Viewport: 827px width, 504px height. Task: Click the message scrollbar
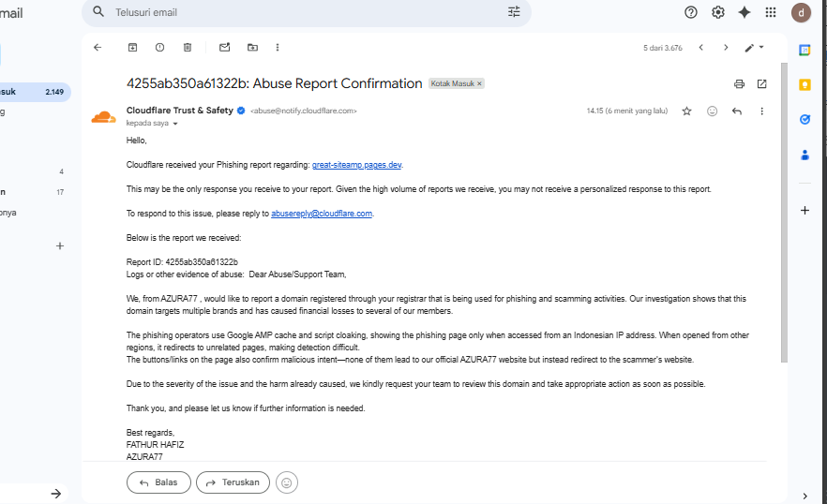(x=784, y=212)
